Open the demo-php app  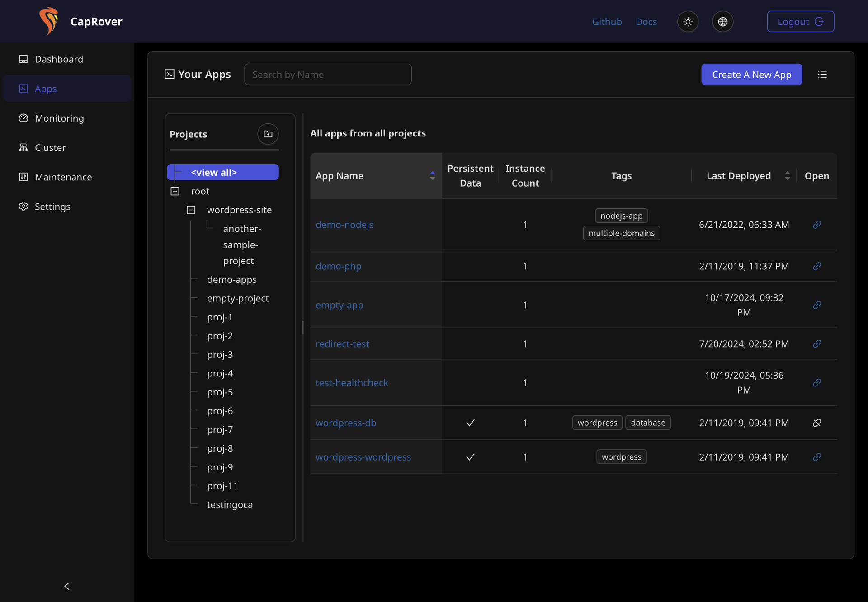click(x=338, y=266)
